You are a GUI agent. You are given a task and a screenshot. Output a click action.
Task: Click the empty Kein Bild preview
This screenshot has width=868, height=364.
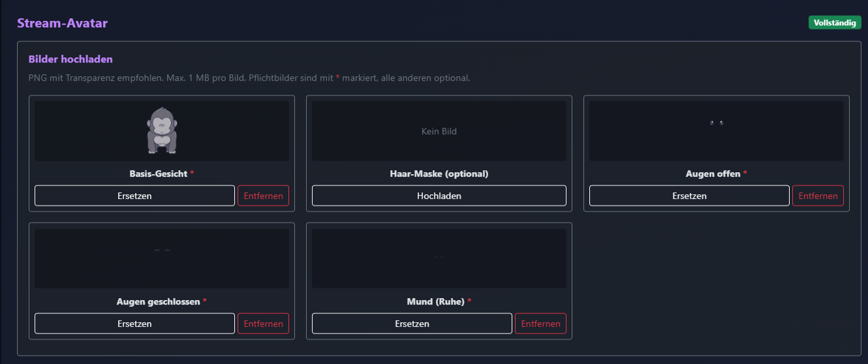439,131
